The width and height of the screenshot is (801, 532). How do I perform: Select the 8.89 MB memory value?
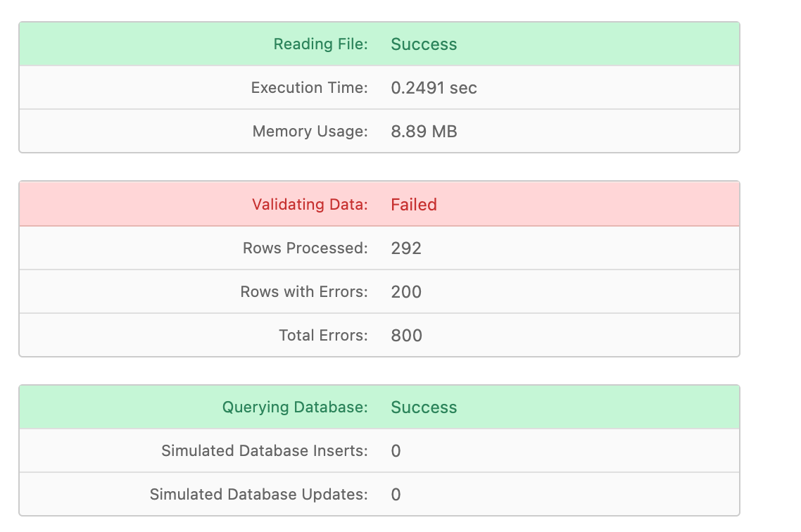(x=424, y=131)
